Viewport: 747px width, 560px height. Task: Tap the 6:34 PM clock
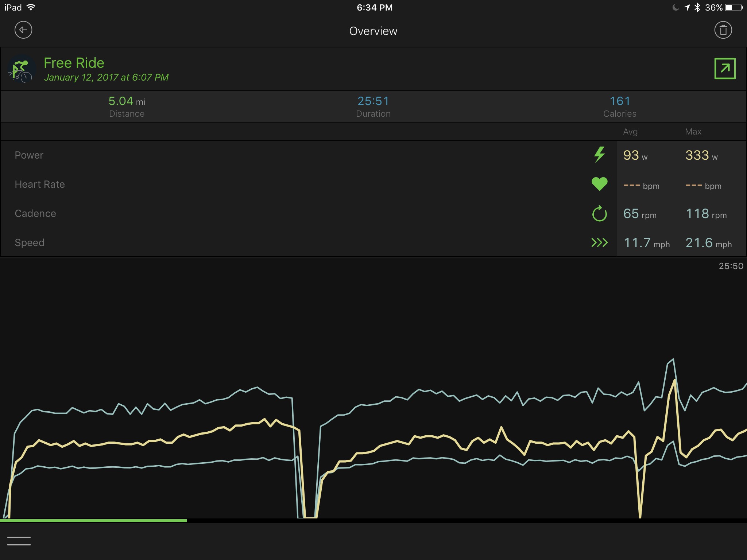coord(375,7)
